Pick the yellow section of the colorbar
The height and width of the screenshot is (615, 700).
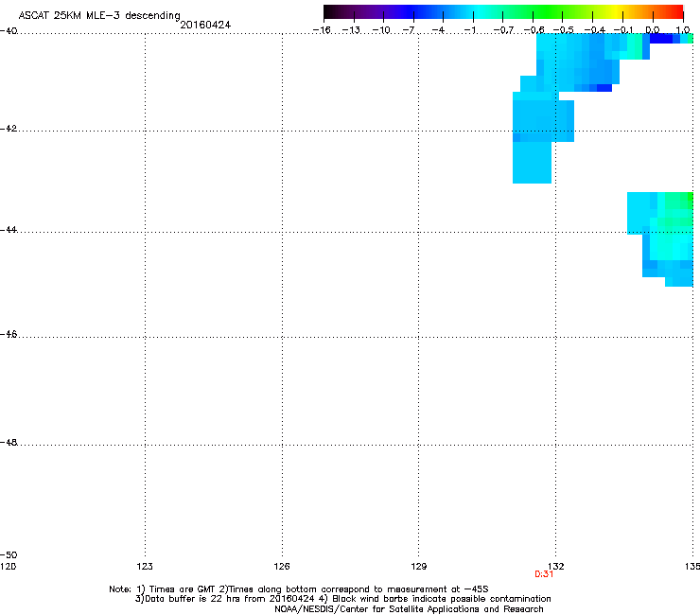click(619, 11)
